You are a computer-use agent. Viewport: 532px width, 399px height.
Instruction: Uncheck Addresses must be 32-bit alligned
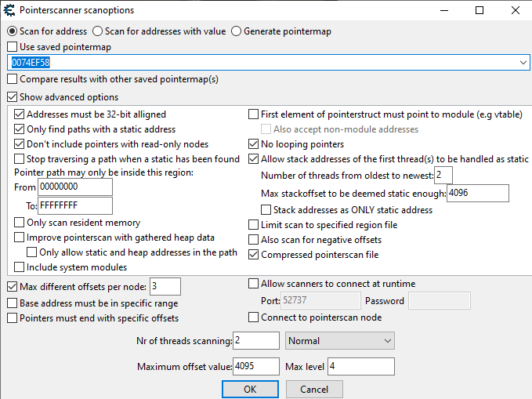coord(20,114)
